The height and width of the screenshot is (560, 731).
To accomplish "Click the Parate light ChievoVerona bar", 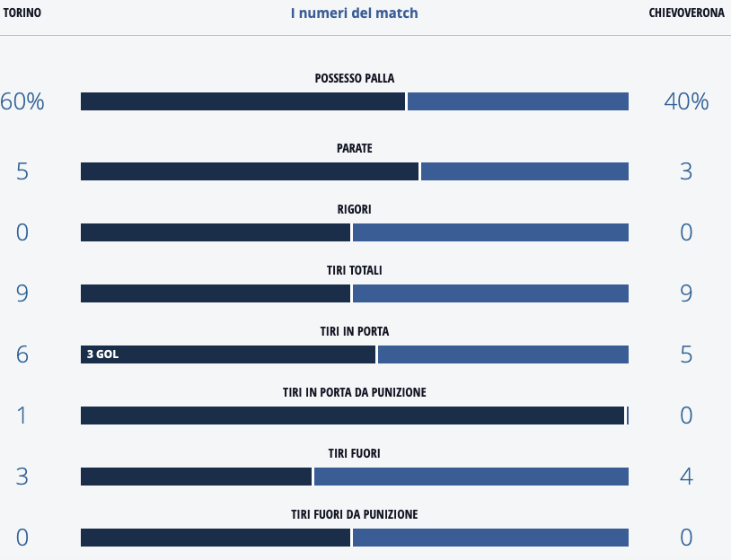I will click(x=524, y=171).
